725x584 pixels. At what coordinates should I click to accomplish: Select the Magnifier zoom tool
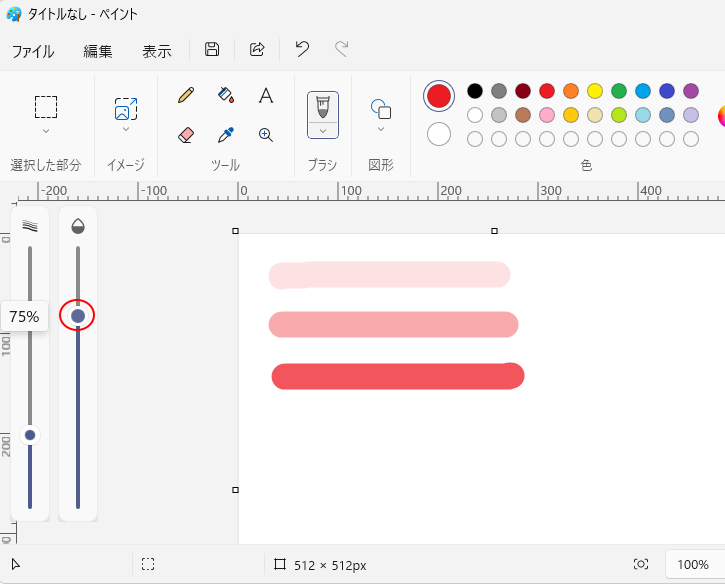tap(266, 134)
